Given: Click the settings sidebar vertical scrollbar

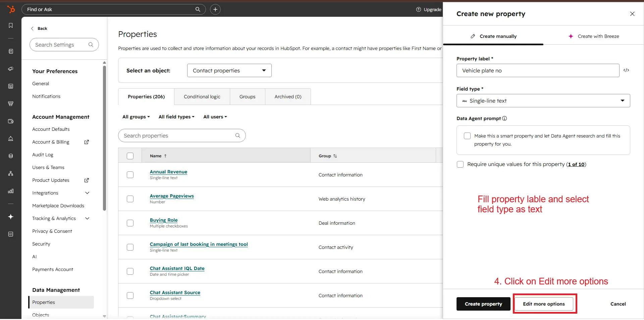Looking at the screenshot, I should point(104,138).
